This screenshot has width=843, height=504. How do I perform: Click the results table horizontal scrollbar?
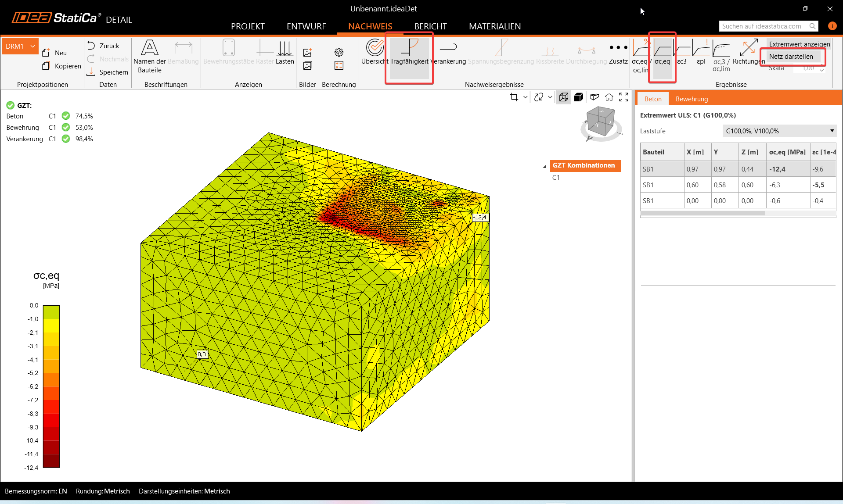pyautogui.click(x=702, y=213)
